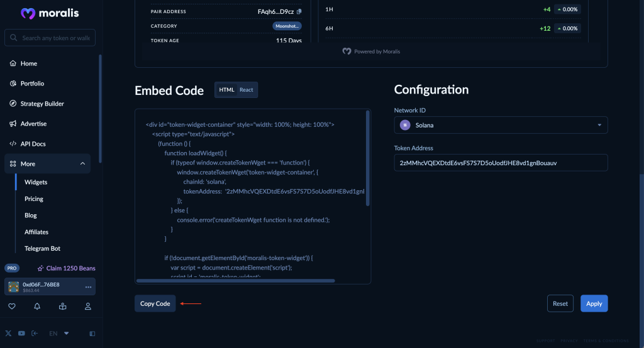This screenshot has width=644, height=348.
Task: Click the wallet pixel avatar
Action: click(x=14, y=287)
